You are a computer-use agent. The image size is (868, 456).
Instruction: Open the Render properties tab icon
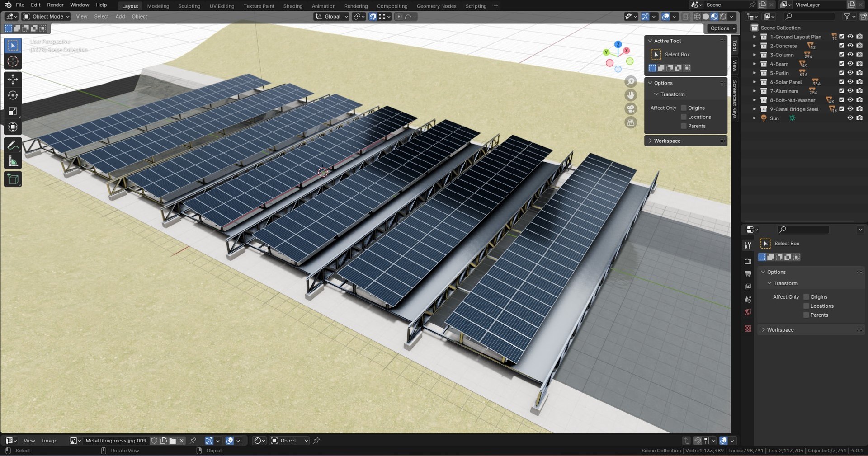(x=748, y=262)
